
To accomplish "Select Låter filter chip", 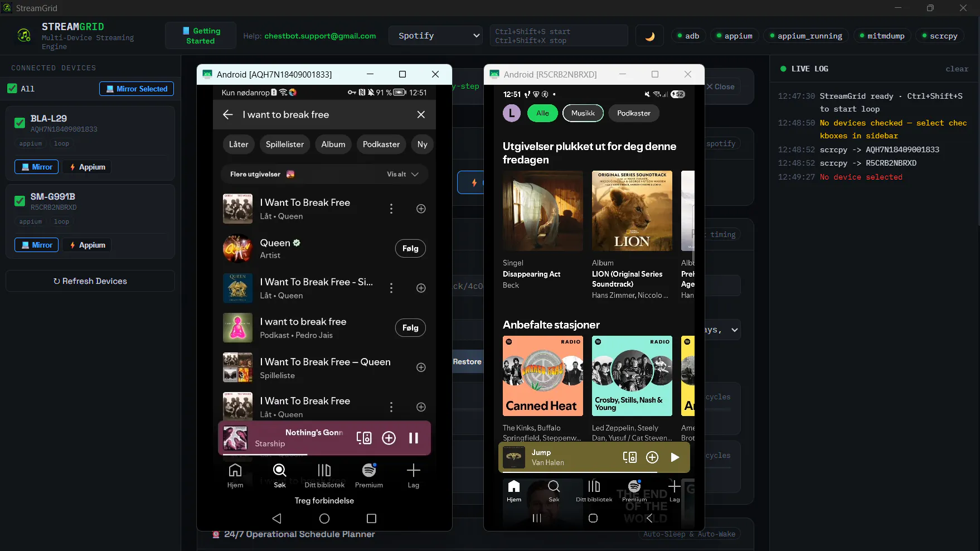I will click(x=239, y=144).
